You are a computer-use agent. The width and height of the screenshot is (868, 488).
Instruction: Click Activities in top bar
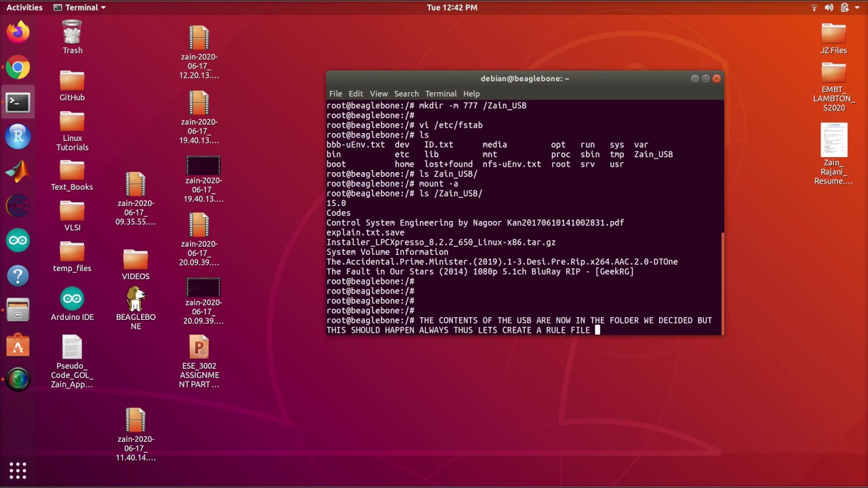coord(24,7)
